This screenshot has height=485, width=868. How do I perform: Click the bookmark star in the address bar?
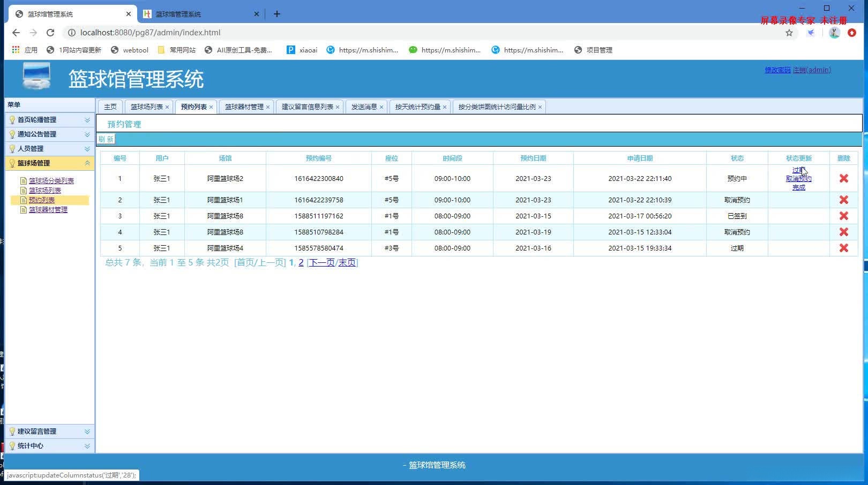[x=788, y=33]
